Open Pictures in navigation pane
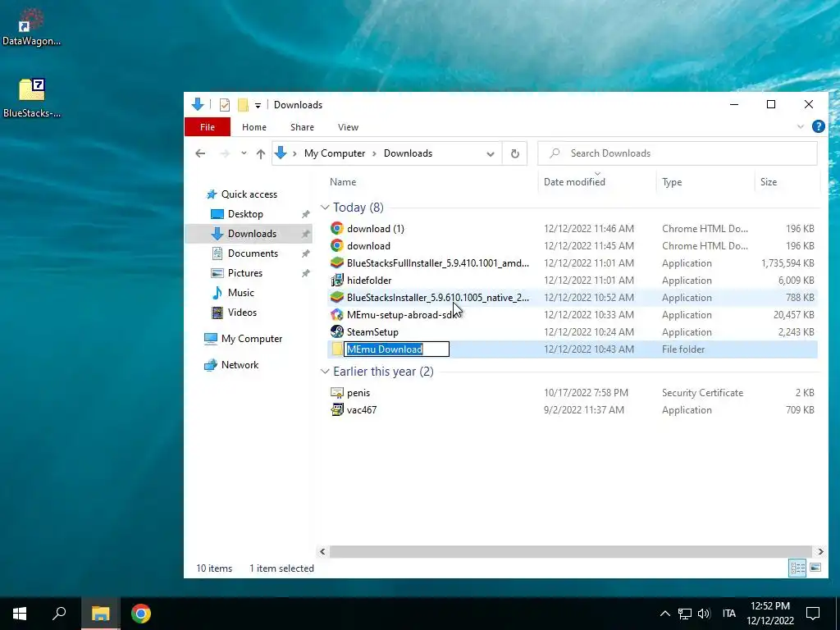The image size is (840, 630). point(244,273)
